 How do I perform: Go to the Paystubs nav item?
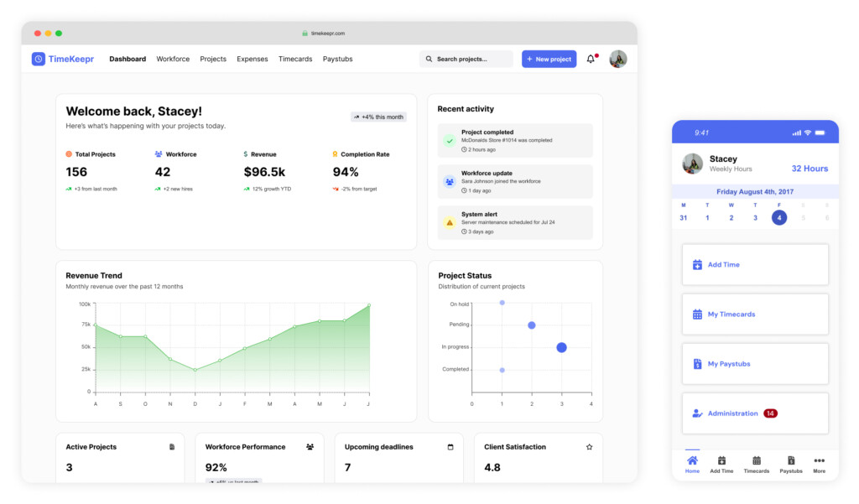point(337,60)
